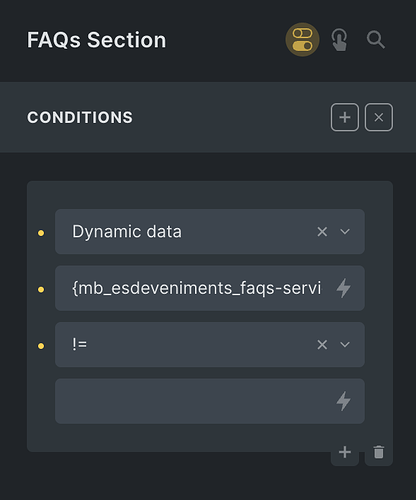Add another condition with bottom plus icon
416x500 pixels.
pyautogui.click(x=345, y=452)
